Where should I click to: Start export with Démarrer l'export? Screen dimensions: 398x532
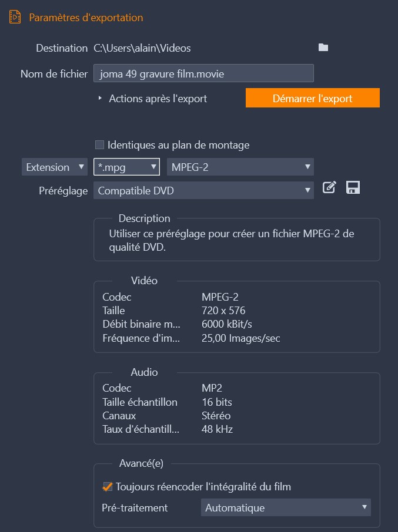click(312, 99)
